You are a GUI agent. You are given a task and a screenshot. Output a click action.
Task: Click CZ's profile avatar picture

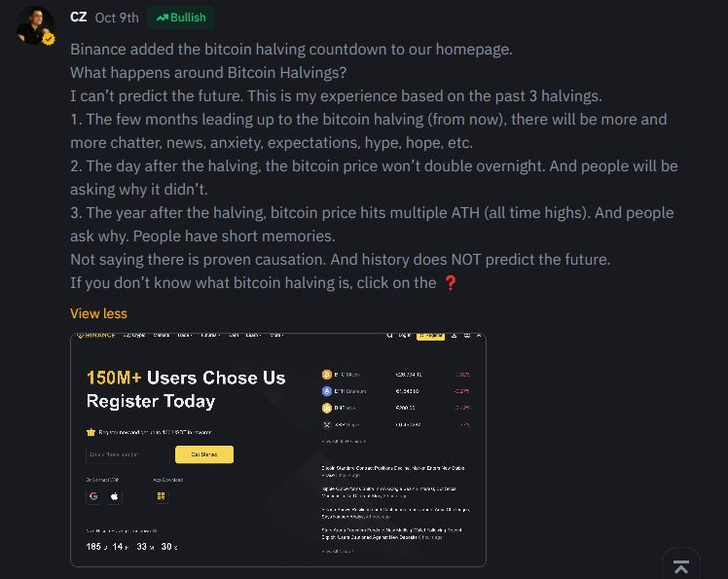tap(35, 25)
